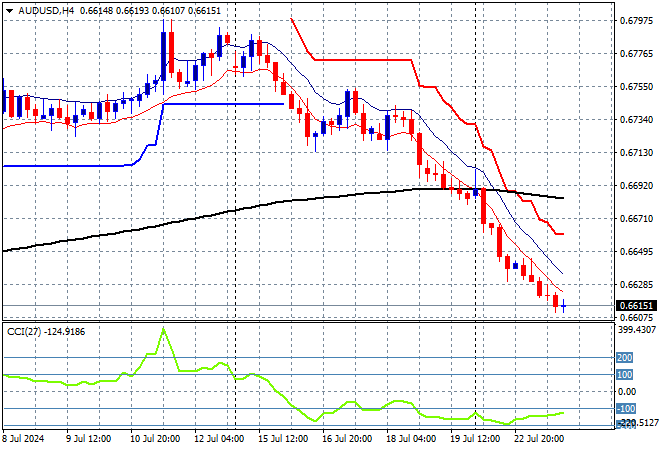Click the CCI -100 level marker
This screenshot has height=450, width=660.
(626, 408)
